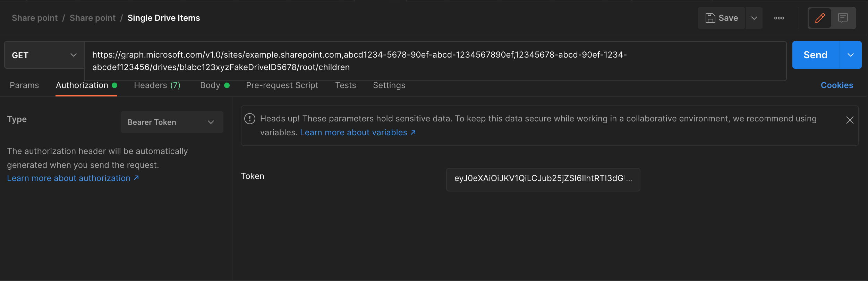Click the Save button
Screen dimensions: 868x281
722,18
